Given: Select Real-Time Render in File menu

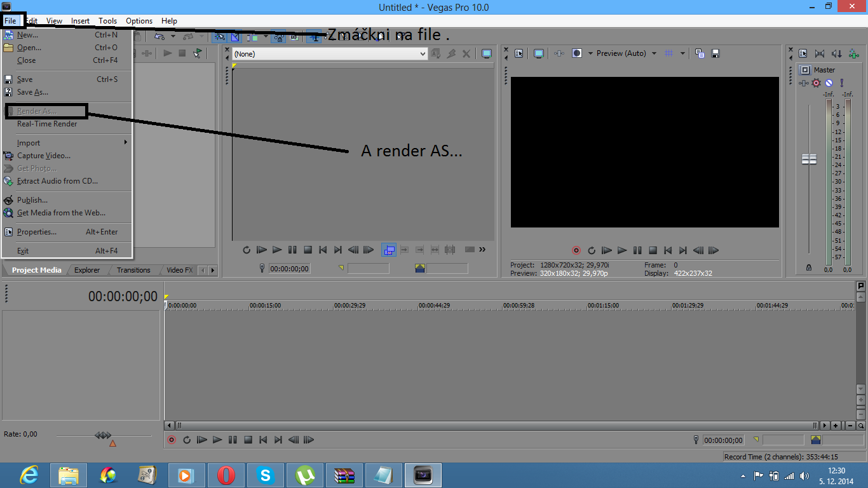Looking at the screenshot, I should 67,124.
